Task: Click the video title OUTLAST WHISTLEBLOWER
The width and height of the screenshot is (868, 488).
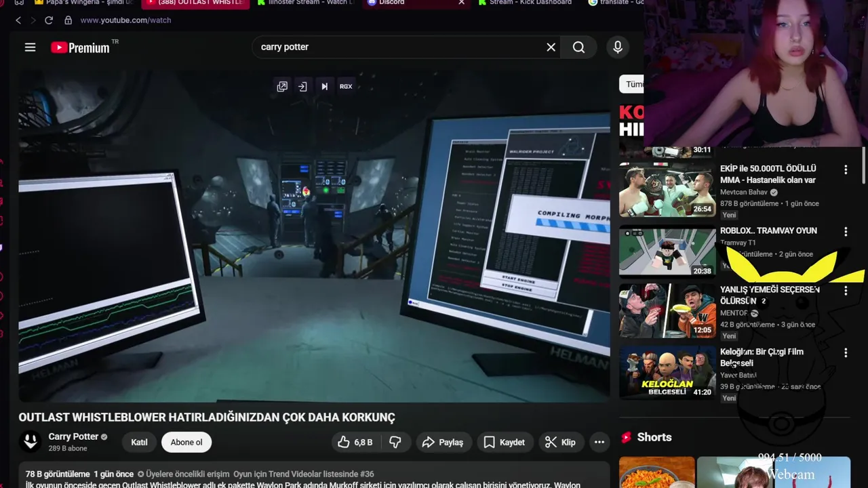Action: click(x=207, y=418)
